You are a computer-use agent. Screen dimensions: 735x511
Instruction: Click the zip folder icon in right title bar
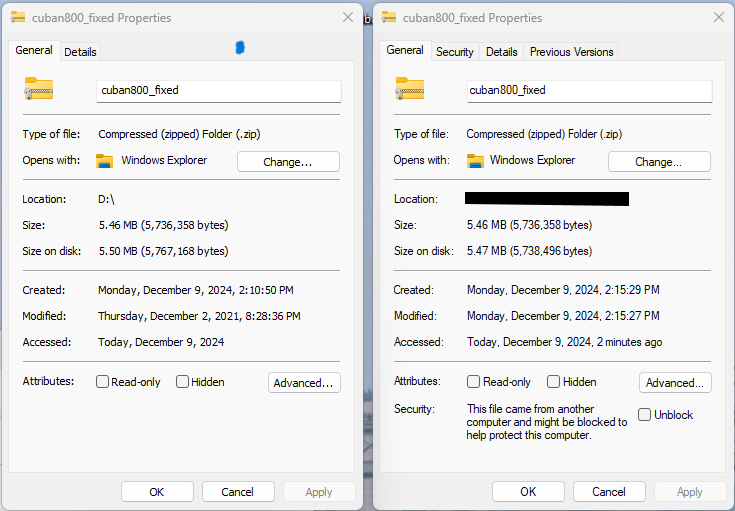(x=388, y=17)
